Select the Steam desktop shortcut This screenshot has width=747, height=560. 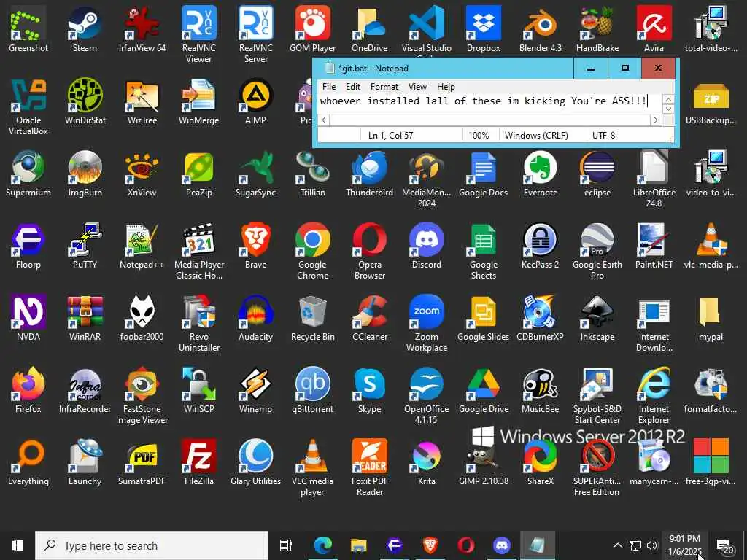85,28
